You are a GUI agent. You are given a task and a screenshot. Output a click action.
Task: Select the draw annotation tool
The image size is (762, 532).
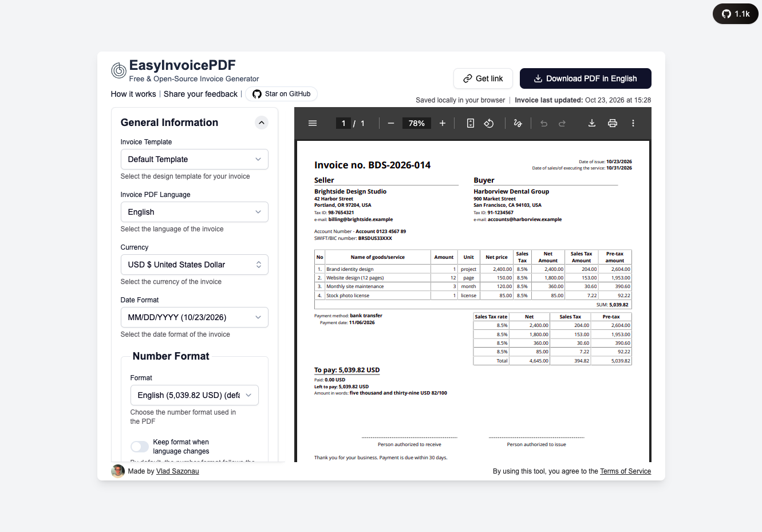tap(518, 123)
